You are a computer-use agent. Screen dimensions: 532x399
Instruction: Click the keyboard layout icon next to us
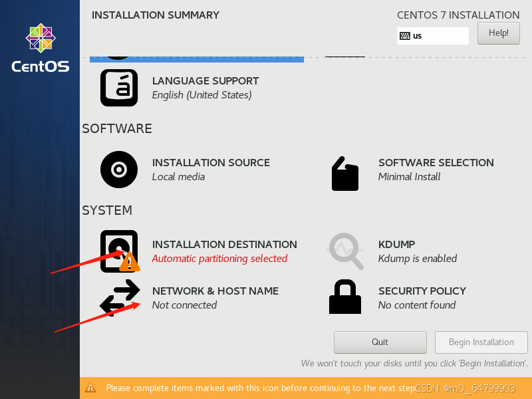coord(405,36)
